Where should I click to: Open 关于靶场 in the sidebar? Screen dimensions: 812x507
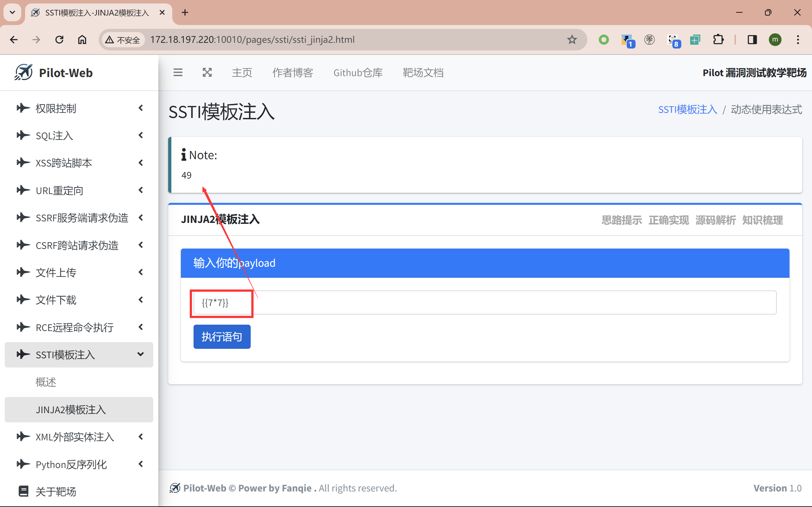click(79, 491)
